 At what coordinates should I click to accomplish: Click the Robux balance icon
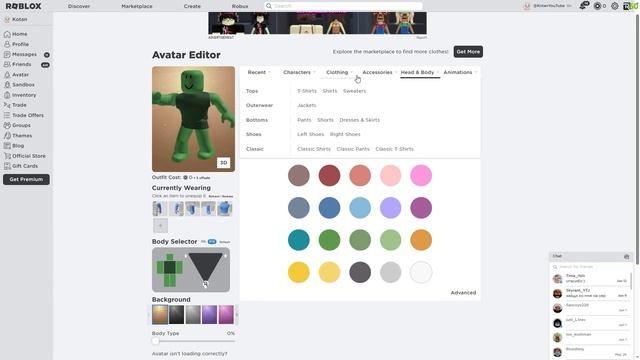click(598, 6)
